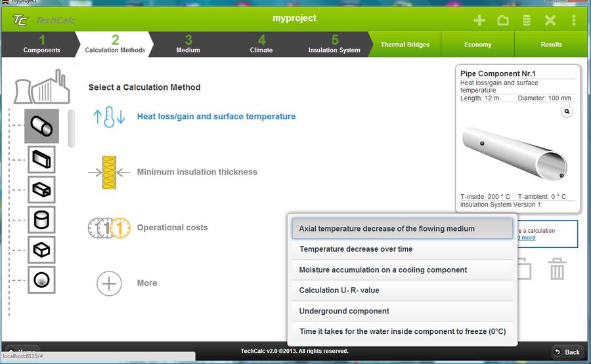Choose Temperature decrease over time
591x364 pixels.
coord(402,249)
